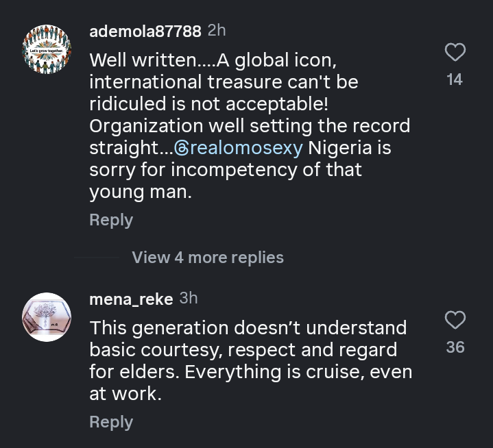493x448 pixels.
Task: Click the phrase 'Organization well setting the record'
Action: click(x=250, y=126)
